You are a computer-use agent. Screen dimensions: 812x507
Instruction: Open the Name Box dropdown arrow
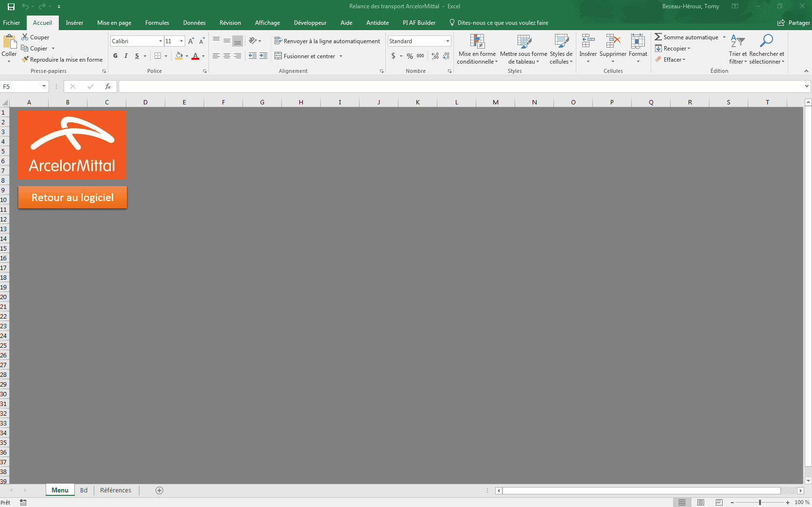44,86
